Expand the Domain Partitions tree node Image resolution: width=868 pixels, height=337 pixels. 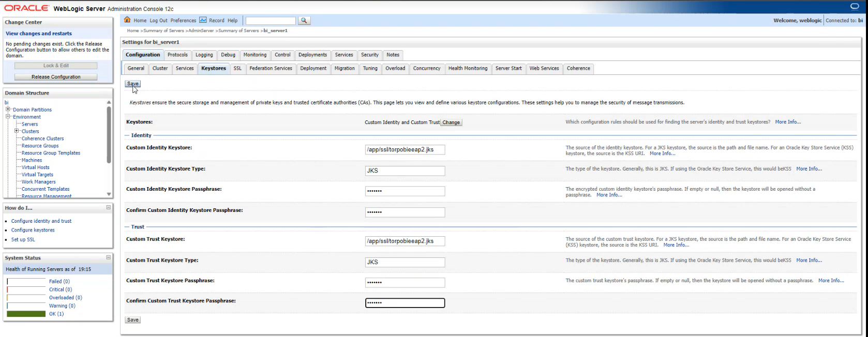click(8, 110)
